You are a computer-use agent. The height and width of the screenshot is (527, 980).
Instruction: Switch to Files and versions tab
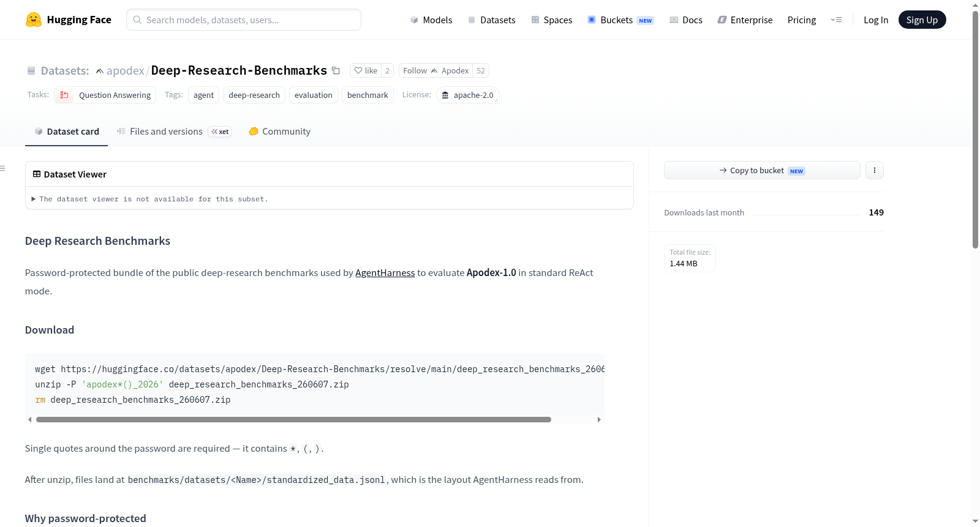(174, 132)
